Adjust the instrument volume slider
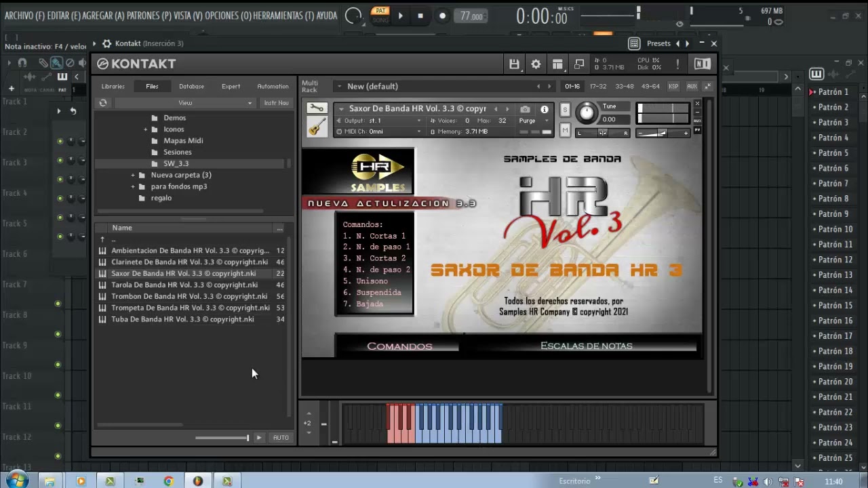The height and width of the screenshot is (488, 868). pyautogui.click(x=663, y=134)
